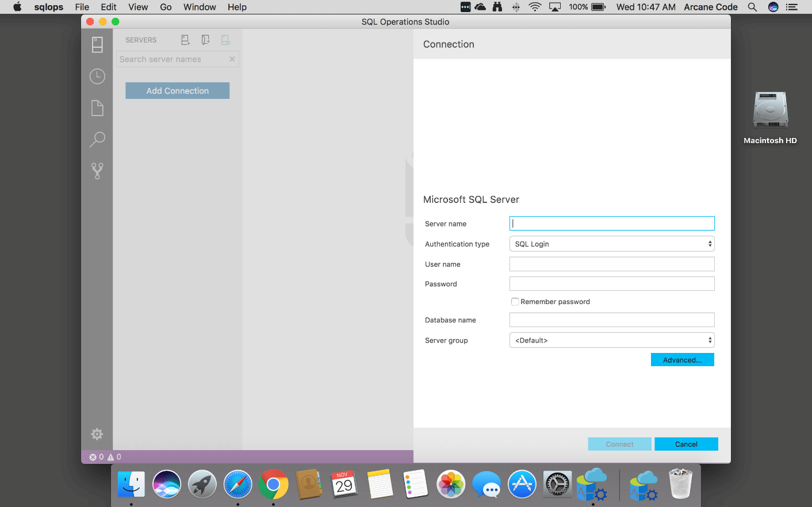
Task: Open Notes from the dock
Action: [380, 485]
